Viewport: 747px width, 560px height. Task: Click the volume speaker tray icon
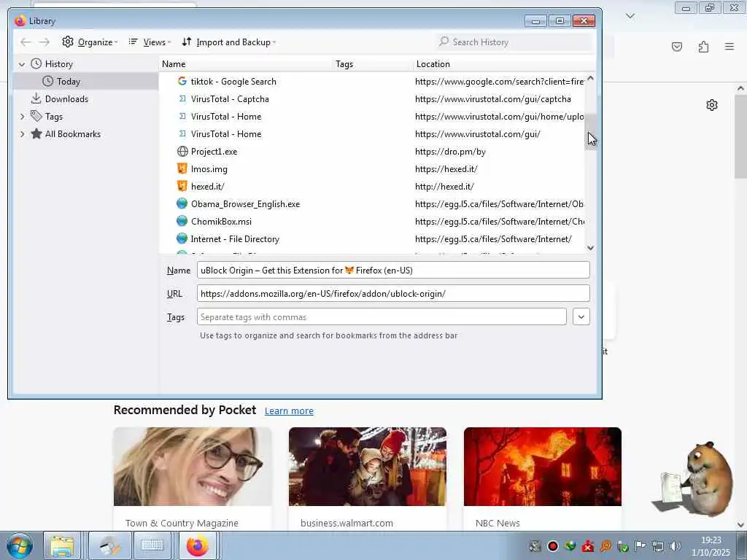[675, 546]
